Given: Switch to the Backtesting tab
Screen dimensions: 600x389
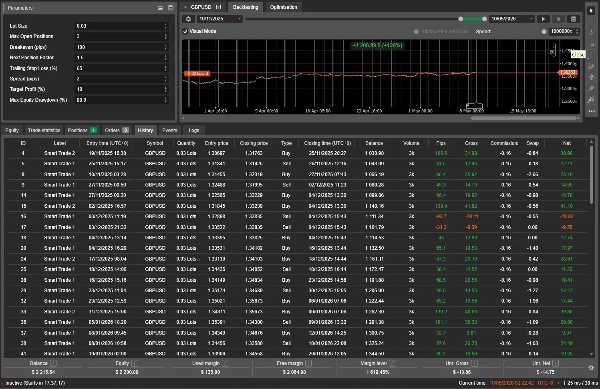Looking at the screenshot, I should (245, 7).
